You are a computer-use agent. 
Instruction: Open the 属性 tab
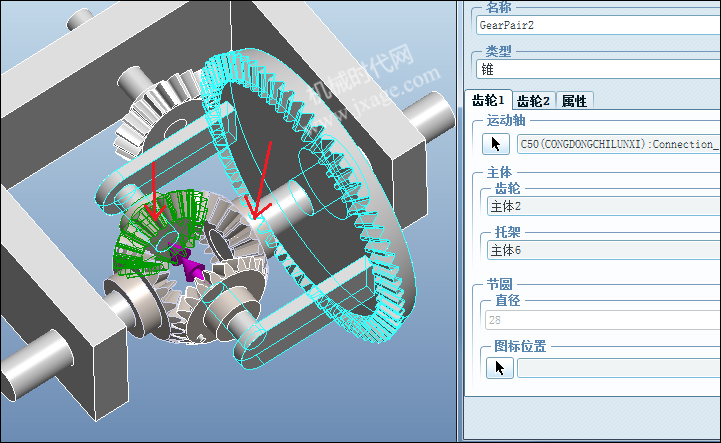coord(574,101)
